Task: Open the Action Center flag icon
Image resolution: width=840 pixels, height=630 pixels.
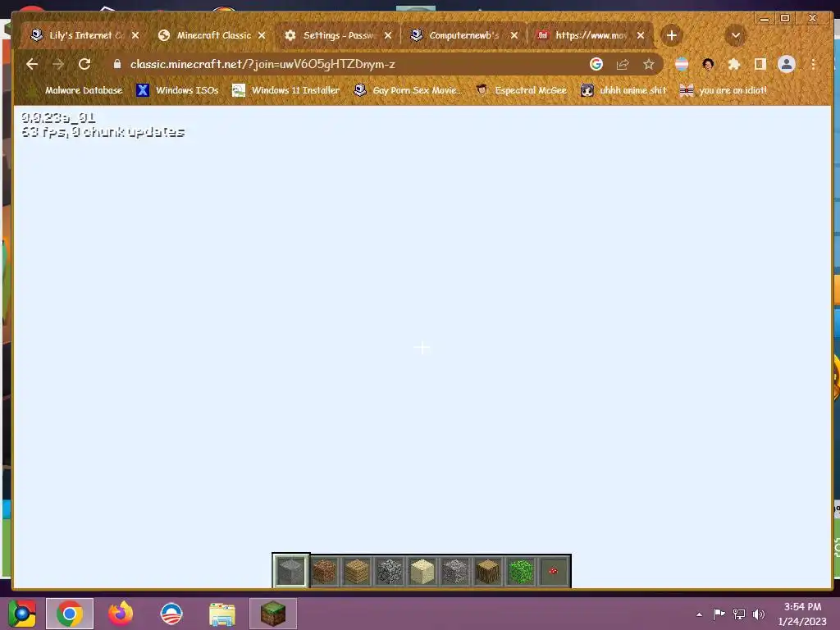Action: coord(719,614)
